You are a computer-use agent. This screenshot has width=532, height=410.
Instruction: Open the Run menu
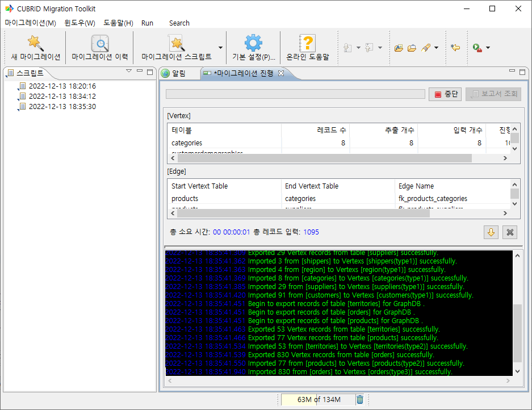pos(147,23)
